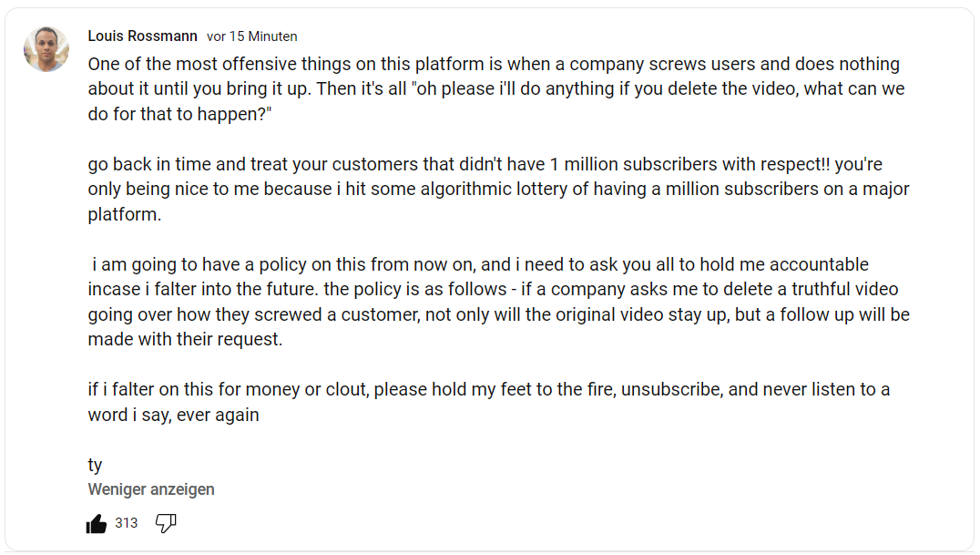The image size is (980, 555).
Task: Click the line starting 'incase i falter into the future'
Action: pyautogui.click(x=493, y=290)
